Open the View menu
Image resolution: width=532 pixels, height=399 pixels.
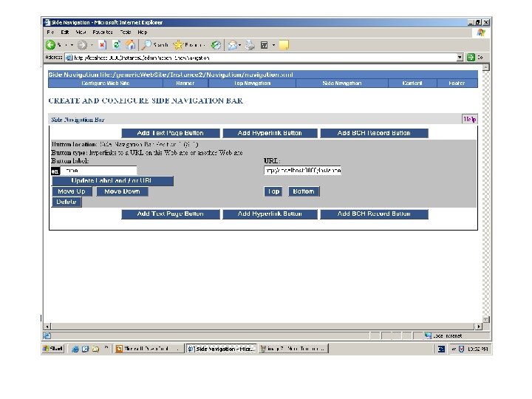pyautogui.click(x=81, y=33)
